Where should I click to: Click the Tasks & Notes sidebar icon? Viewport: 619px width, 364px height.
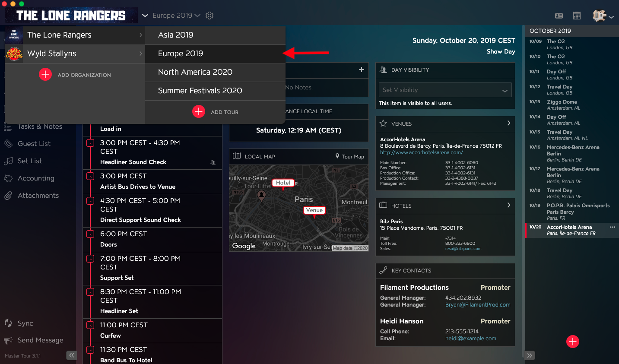click(8, 127)
